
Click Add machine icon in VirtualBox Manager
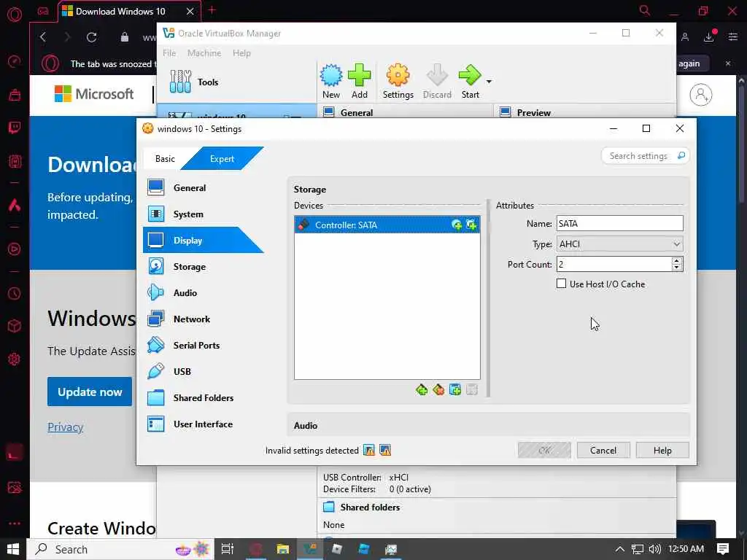tap(359, 76)
